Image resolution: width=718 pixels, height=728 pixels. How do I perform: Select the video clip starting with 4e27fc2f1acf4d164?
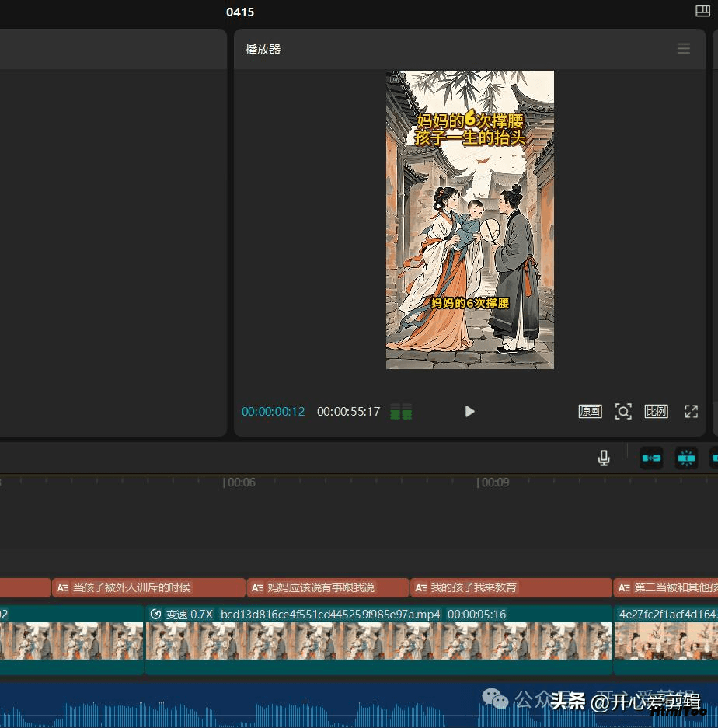(666, 639)
